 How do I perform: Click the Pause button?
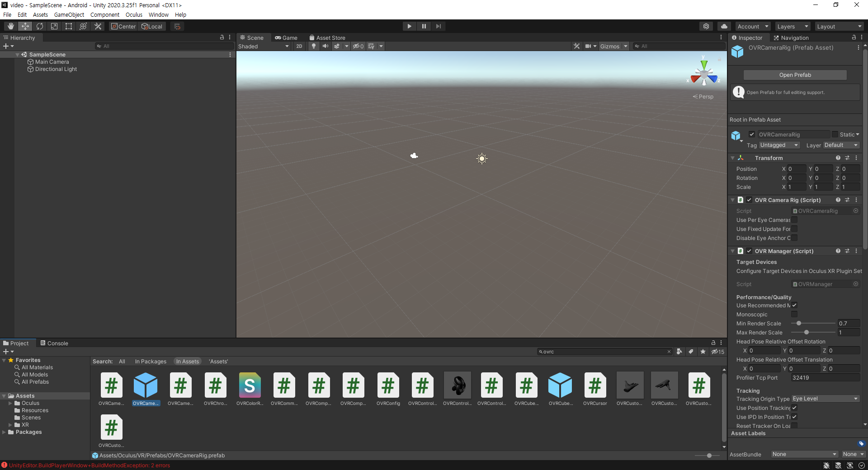424,26
